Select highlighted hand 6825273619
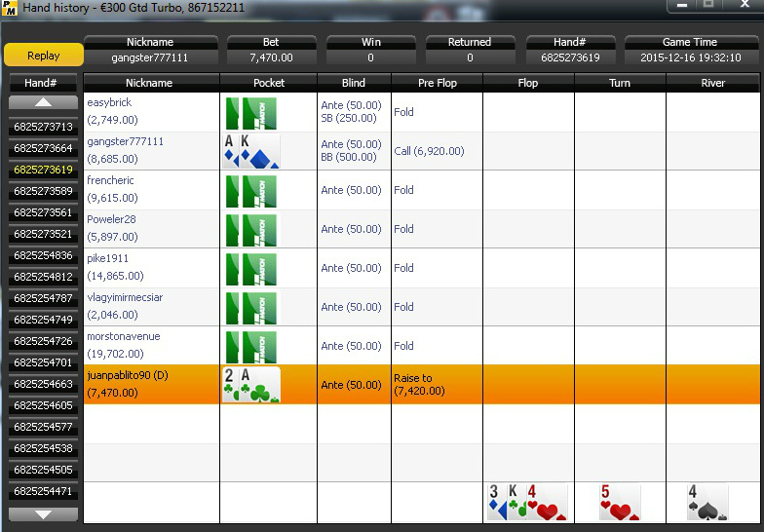Image resolution: width=764 pixels, height=532 pixels. (x=43, y=170)
